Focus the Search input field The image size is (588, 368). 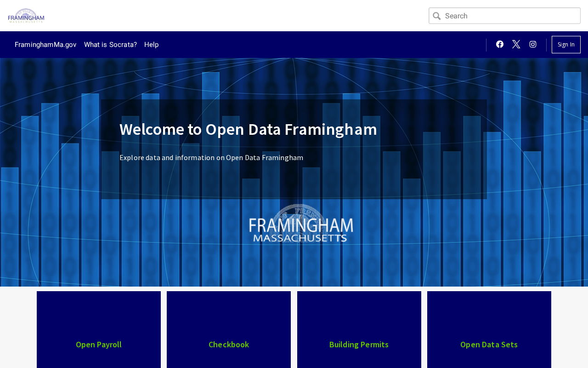pos(504,16)
